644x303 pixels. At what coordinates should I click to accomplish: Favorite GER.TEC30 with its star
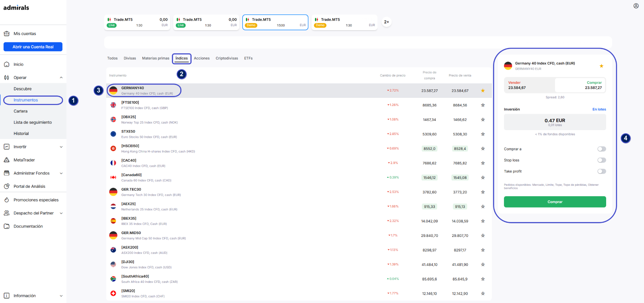click(x=483, y=192)
